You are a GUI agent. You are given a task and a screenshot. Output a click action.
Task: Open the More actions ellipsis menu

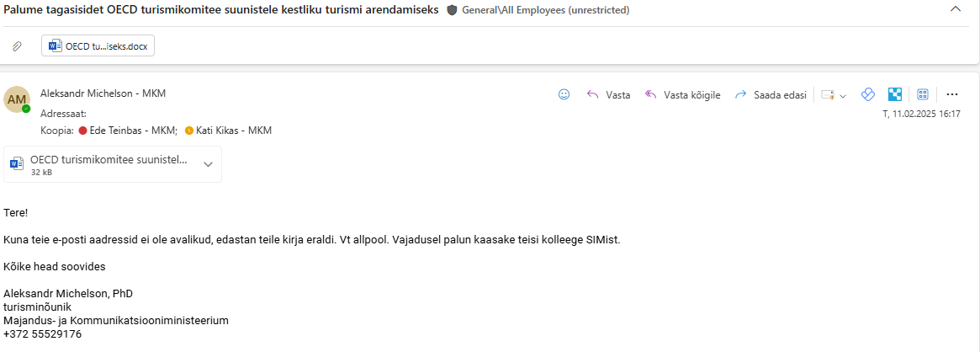tap(952, 95)
